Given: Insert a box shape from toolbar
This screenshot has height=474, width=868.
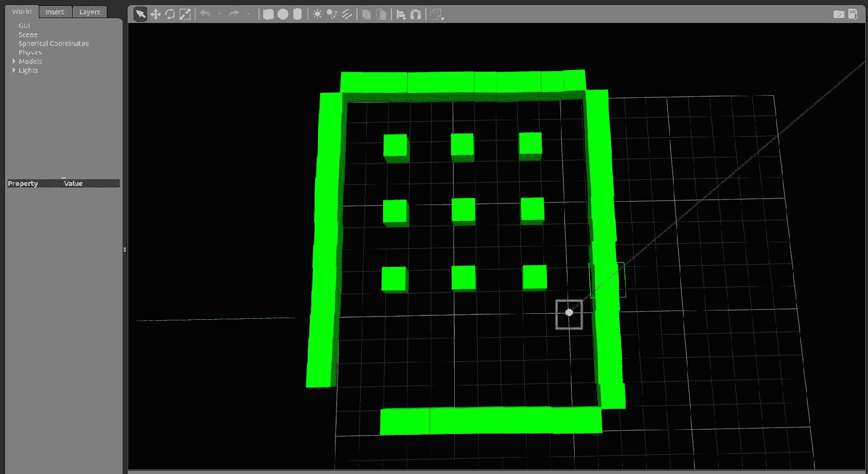Looking at the screenshot, I should pyautogui.click(x=268, y=14).
